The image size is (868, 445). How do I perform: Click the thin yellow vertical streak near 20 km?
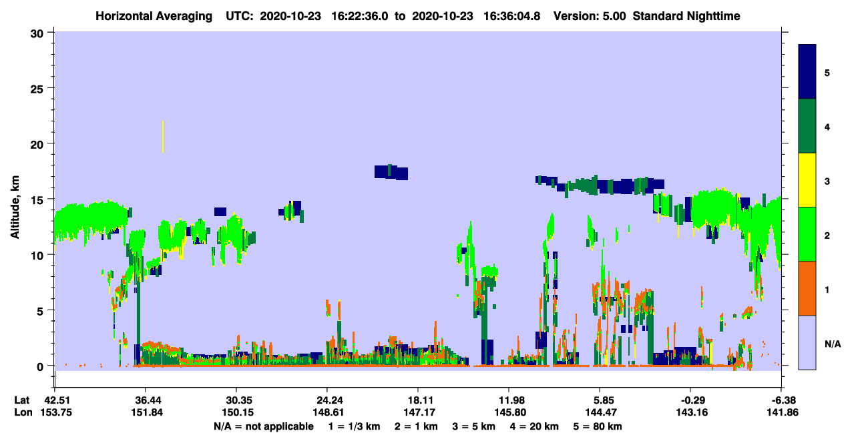point(163,137)
